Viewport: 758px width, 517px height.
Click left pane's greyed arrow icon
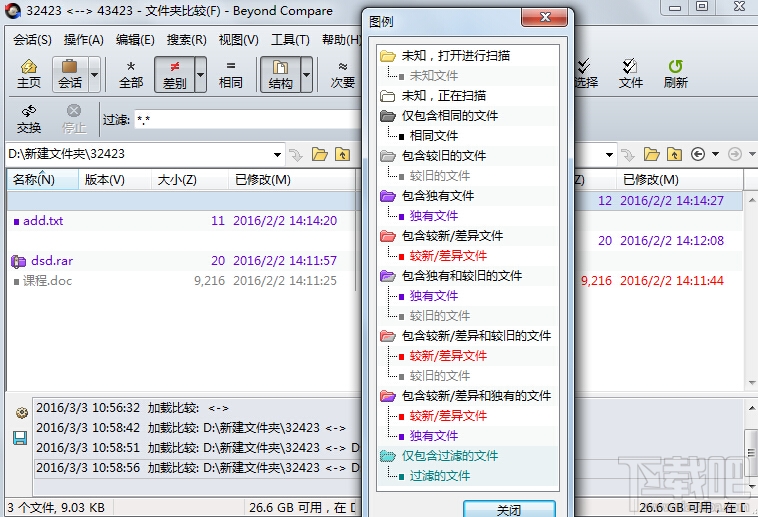(296, 155)
